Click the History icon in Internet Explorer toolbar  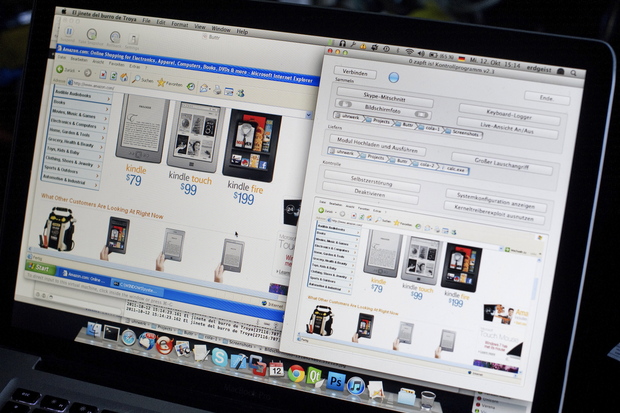click(191, 86)
